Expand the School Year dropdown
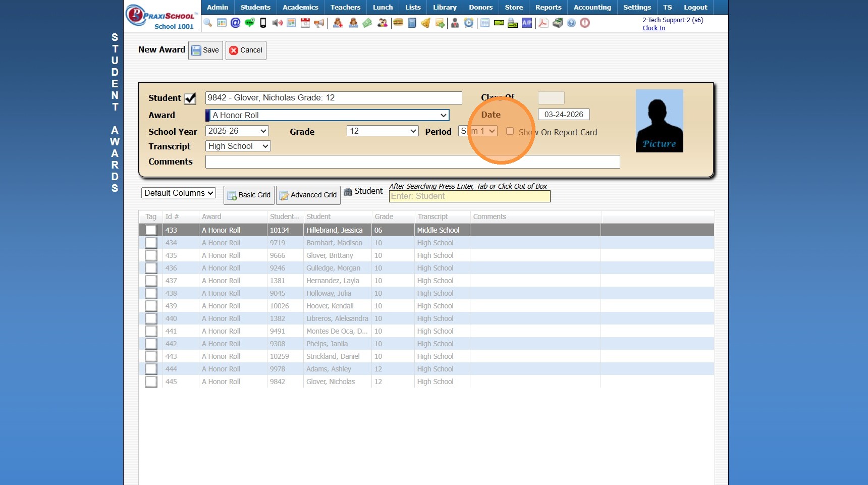868x485 pixels. click(x=237, y=131)
